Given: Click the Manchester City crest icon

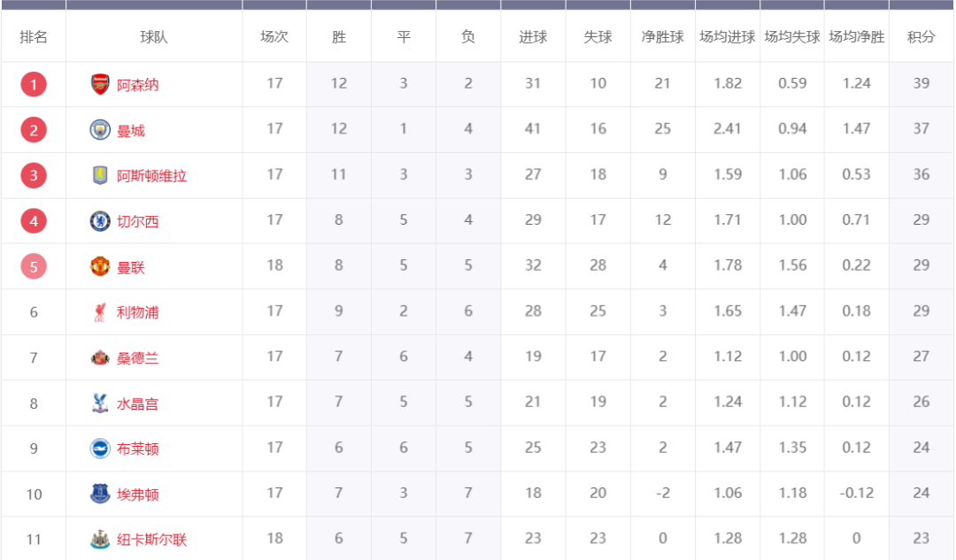Looking at the screenshot, I should coord(100,130).
